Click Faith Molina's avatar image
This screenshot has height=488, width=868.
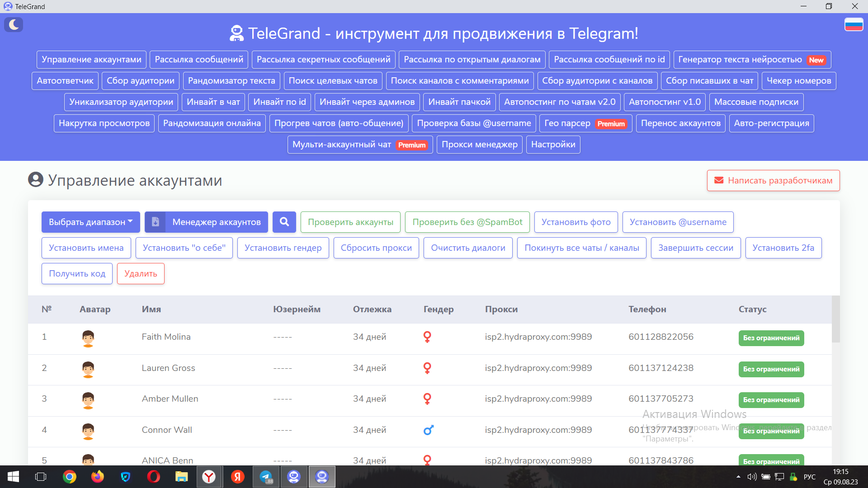tap(88, 338)
